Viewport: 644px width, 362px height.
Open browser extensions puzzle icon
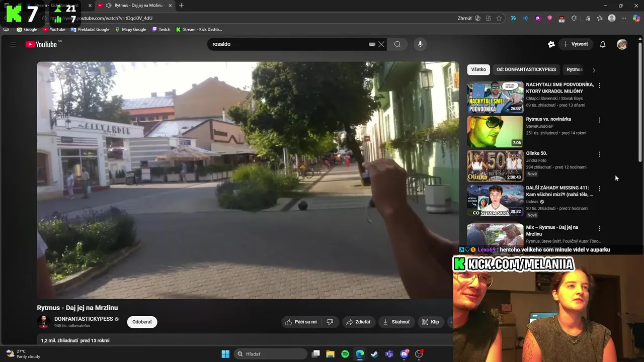click(574, 18)
